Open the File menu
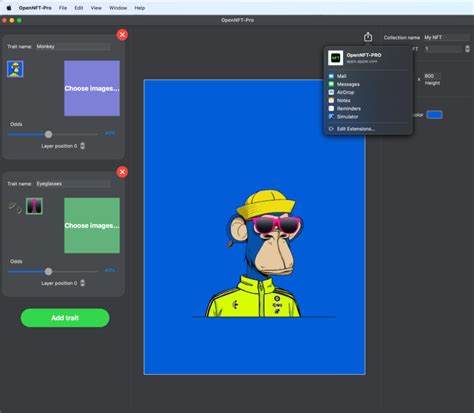Image resolution: width=474 pixels, height=413 pixels. tap(63, 8)
